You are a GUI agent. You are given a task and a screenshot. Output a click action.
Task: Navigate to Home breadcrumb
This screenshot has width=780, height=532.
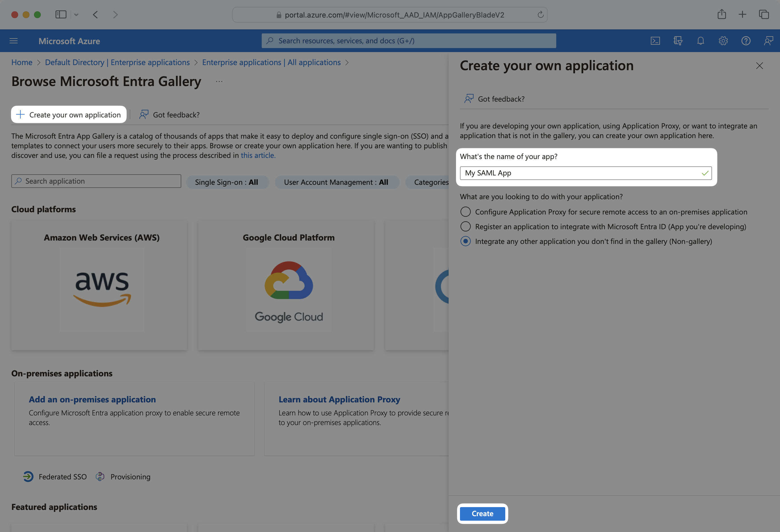point(22,62)
